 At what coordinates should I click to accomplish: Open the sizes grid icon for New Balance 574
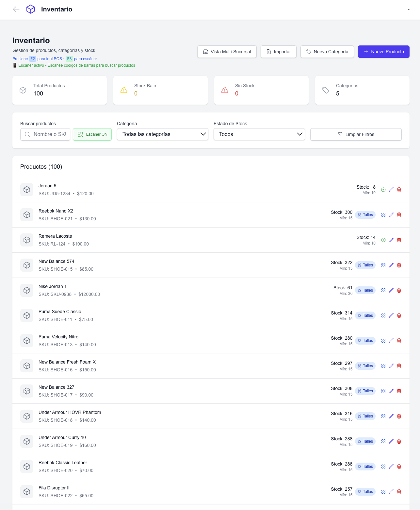tap(383, 265)
